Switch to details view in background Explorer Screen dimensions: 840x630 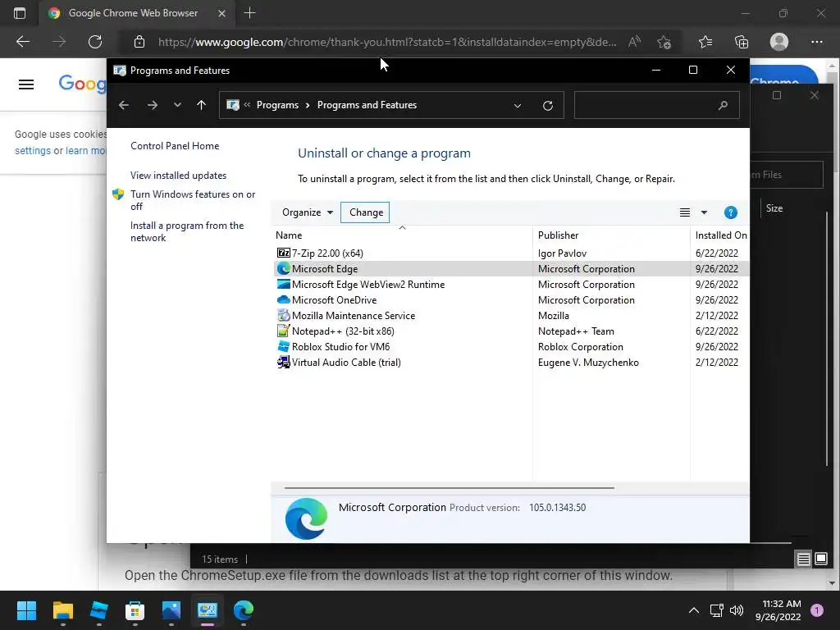point(804,559)
